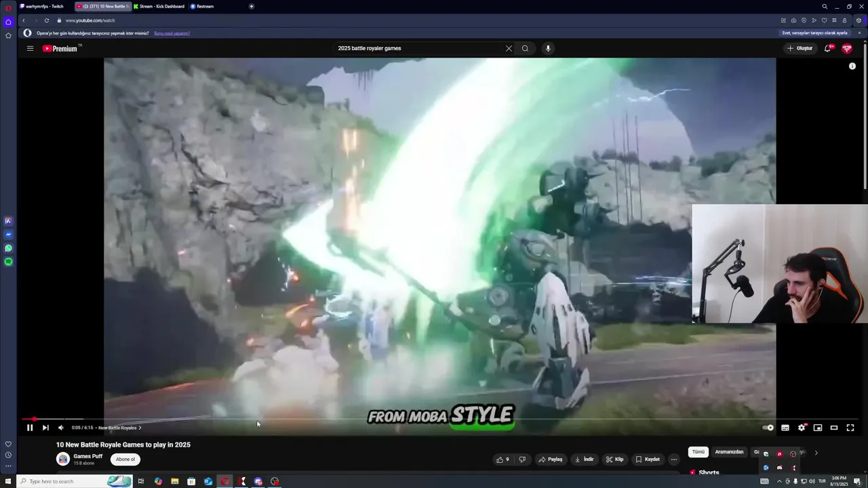
Task: Open a new browser tab
Action: click(x=252, y=6)
